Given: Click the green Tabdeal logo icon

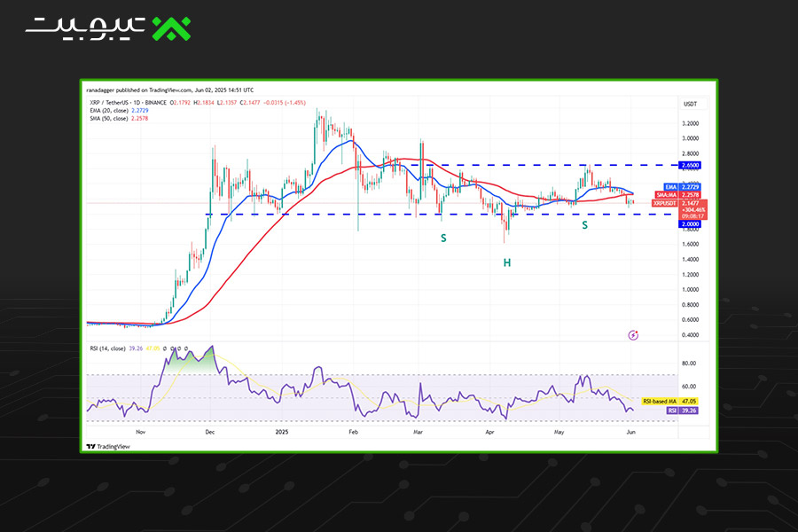Looking at the screenshot, I should pyautogui.click(x=171, y=28).
